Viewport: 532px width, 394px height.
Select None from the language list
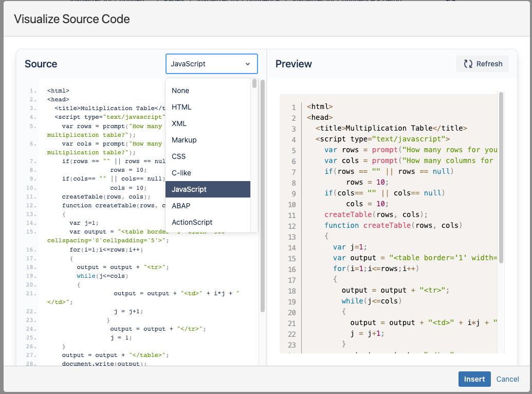pyautogui.click(x=180, y=91)
